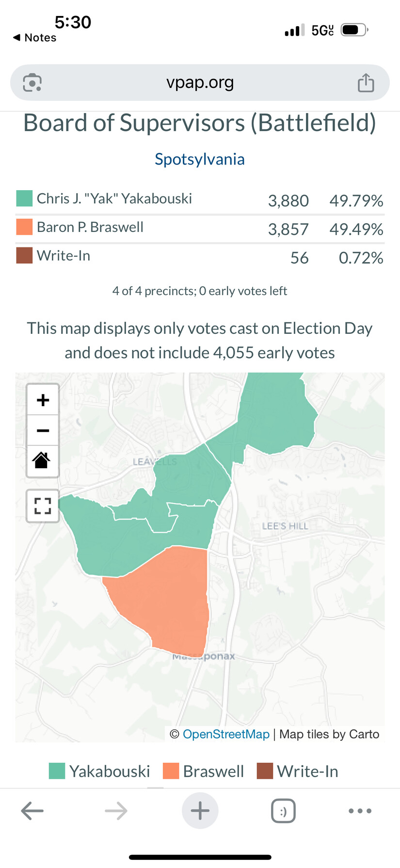
Task: Tap the share icon in address bar
Action: (x=366, y=82)
